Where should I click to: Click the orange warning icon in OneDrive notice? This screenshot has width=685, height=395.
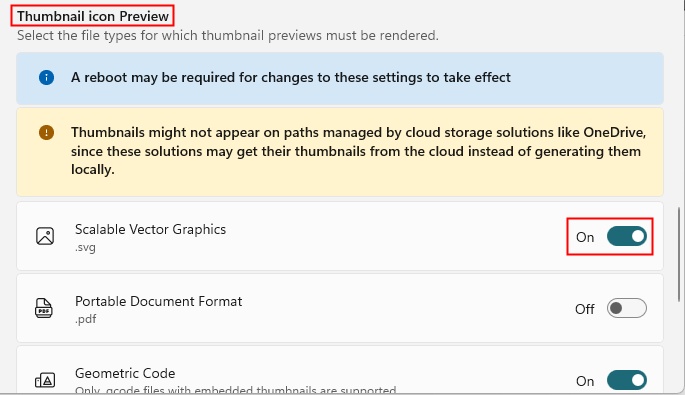pyautogui.click(x=46, y=132)
